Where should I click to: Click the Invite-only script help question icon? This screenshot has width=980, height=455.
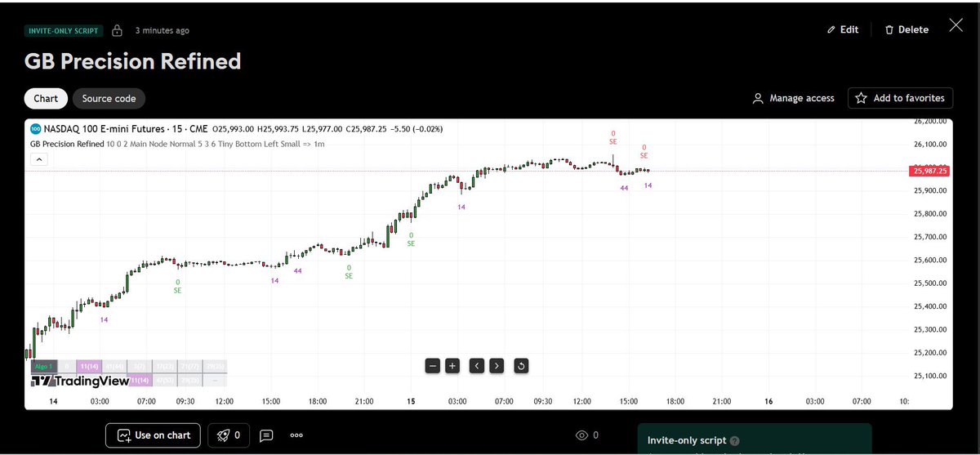coord(734,440)
